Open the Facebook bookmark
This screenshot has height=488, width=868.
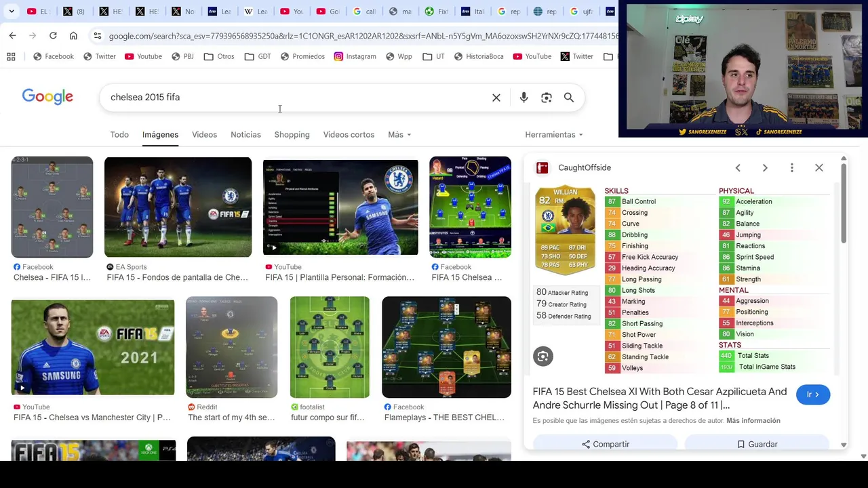[x=53, y=56]
